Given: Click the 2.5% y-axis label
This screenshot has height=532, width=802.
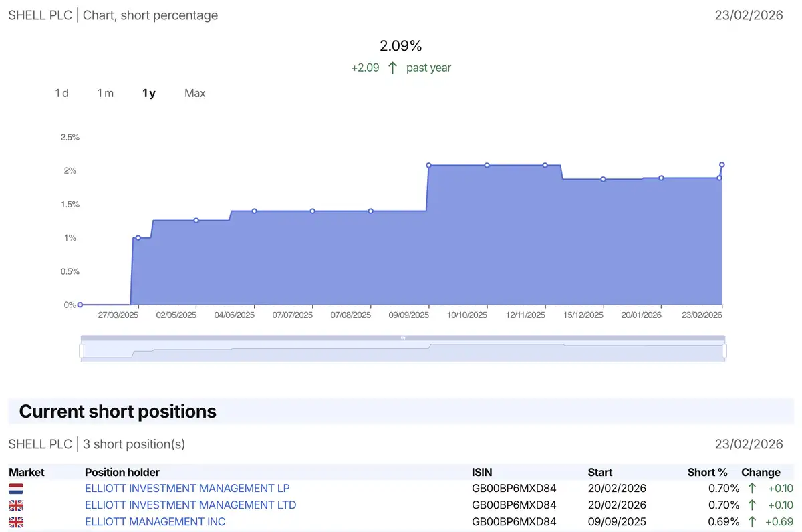Looking at the screenshot, I should tap(70, 137).
